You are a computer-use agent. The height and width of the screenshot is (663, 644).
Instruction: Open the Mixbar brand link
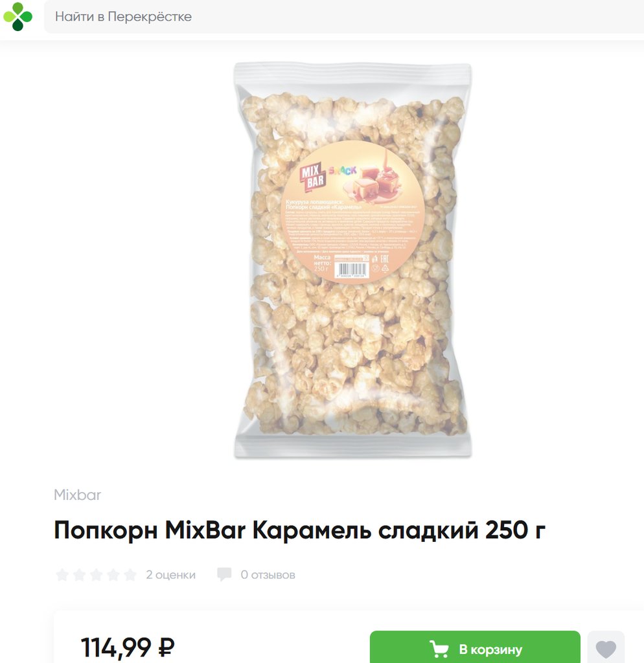pos(78,495)
